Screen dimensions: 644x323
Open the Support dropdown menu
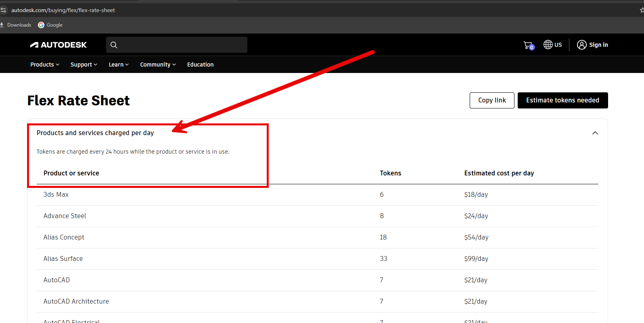point(84,65)
